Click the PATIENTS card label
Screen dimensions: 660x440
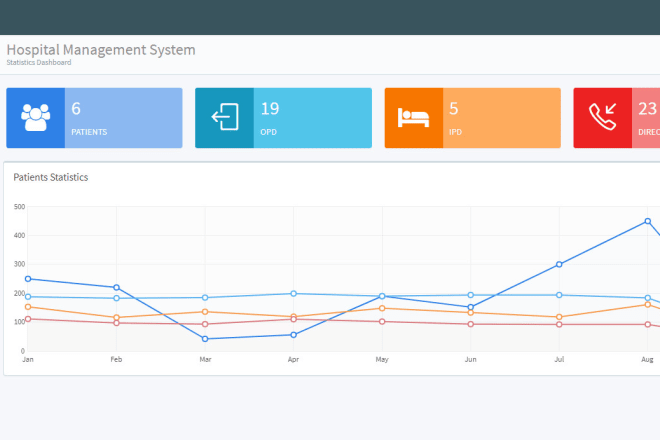(x=89, y=132)
